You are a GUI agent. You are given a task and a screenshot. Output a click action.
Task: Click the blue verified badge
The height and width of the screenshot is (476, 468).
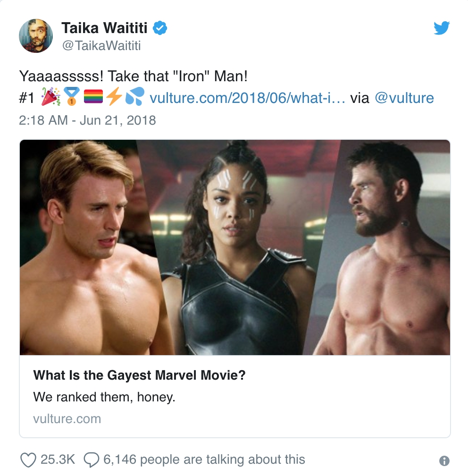click(160, 28)
